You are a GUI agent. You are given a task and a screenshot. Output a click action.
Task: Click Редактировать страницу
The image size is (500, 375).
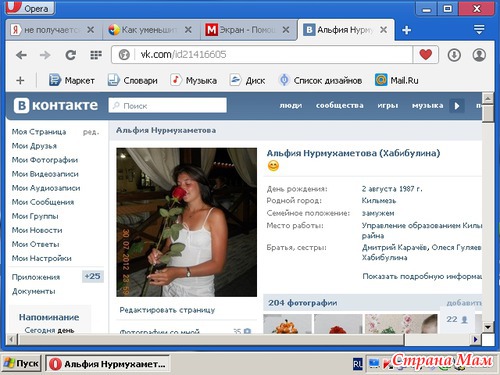pyautogui.click(x=167, y=310)
